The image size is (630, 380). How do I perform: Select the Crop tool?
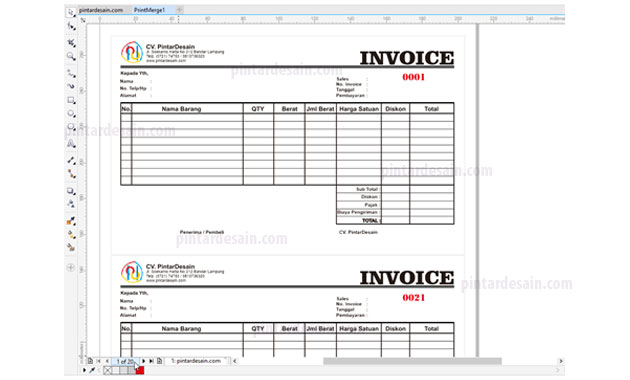coord(71,42)
